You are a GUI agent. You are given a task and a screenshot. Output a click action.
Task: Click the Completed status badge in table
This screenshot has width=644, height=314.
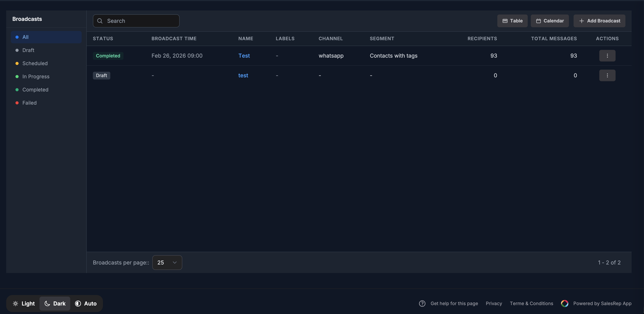point(108,56)
